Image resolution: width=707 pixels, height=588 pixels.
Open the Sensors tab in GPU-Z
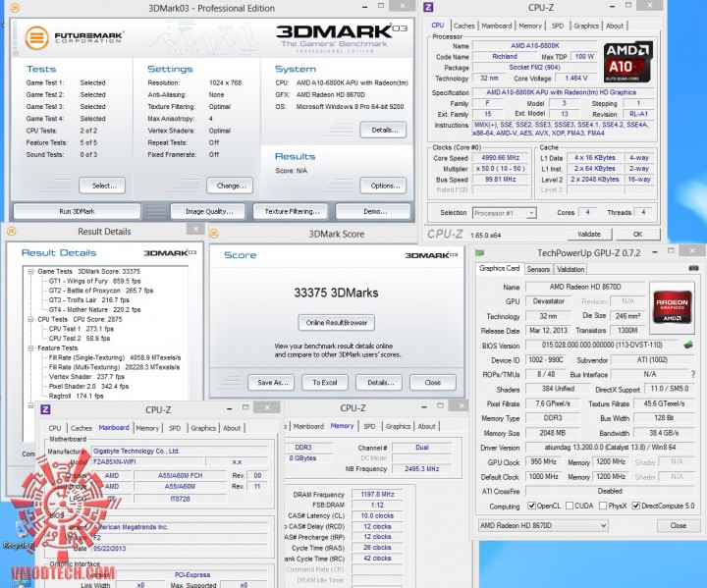538,269
